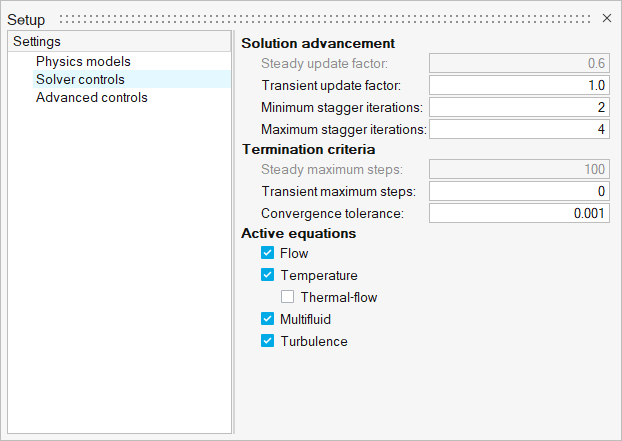Disable the Multifluid equation checkbox

(x=267, y=319)
